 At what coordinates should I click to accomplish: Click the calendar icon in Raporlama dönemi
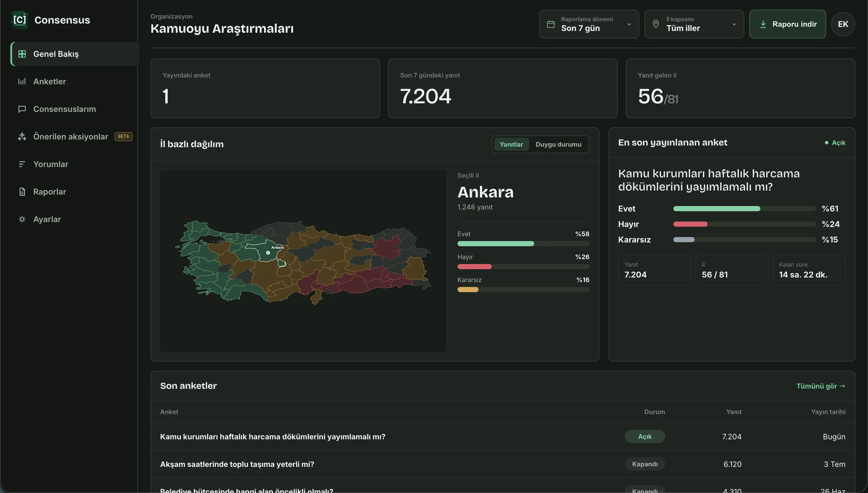[x=551, y=24]
